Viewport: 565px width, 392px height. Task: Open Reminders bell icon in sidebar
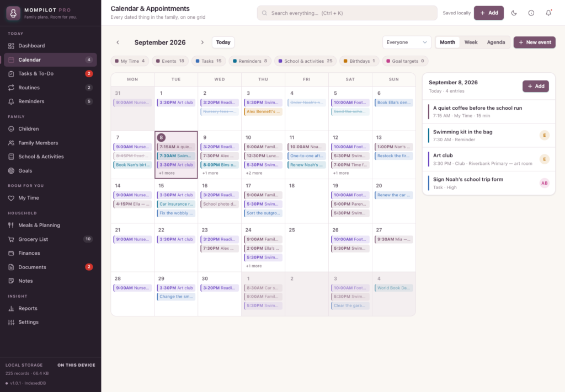(11, 101)
